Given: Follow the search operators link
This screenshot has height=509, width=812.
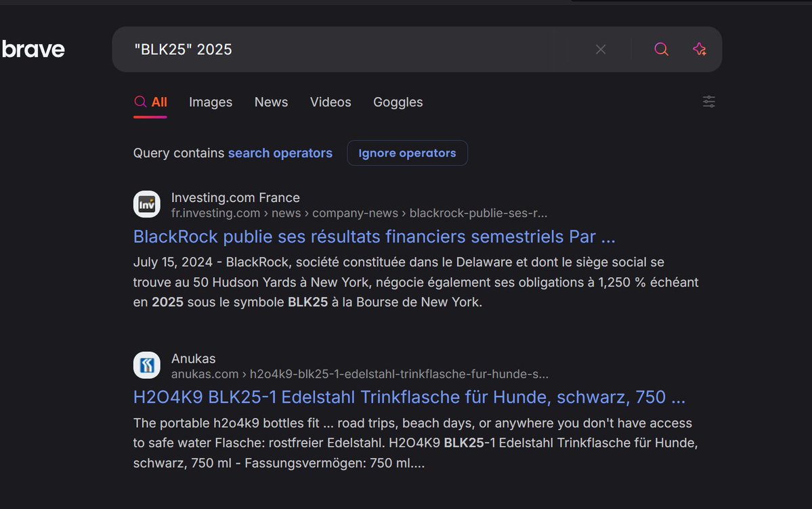Looking at the screenshot, I should [x=280, y=153].
